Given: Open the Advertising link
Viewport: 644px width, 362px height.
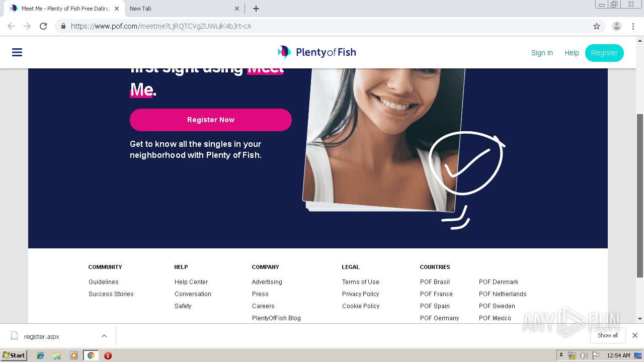Looking at the screenshot, I should pos(267,282).
